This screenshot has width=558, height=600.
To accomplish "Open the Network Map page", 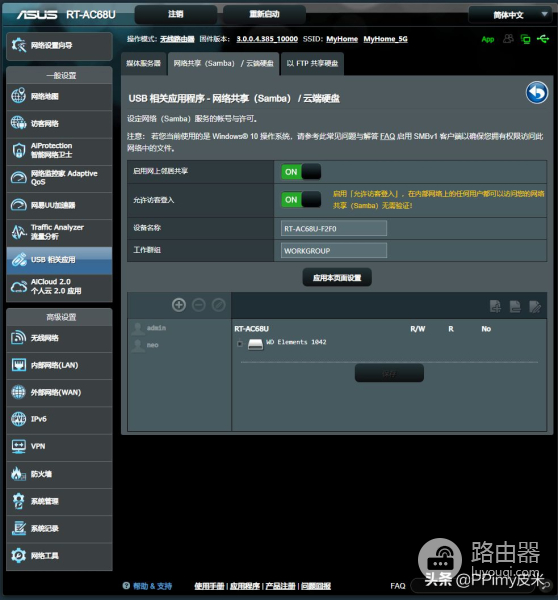I will (59, 97).
